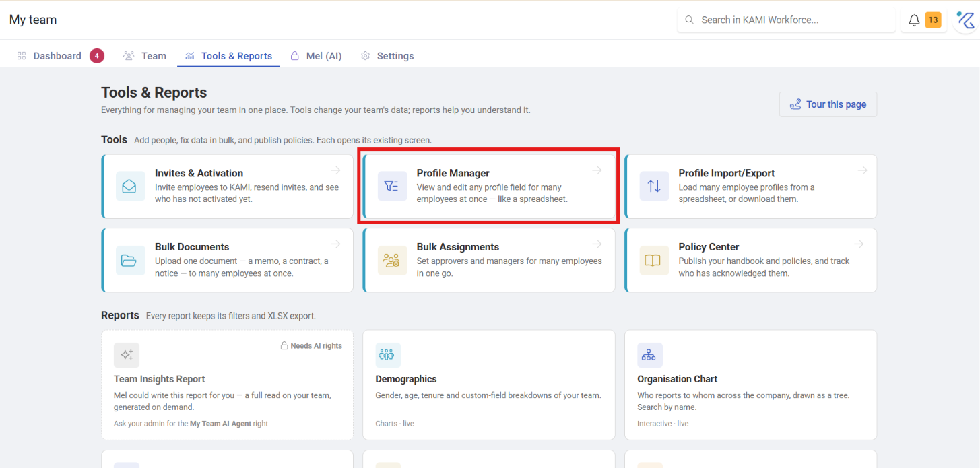Open the Demographics report title
980x468 pixels.
[x=406, y=379]
